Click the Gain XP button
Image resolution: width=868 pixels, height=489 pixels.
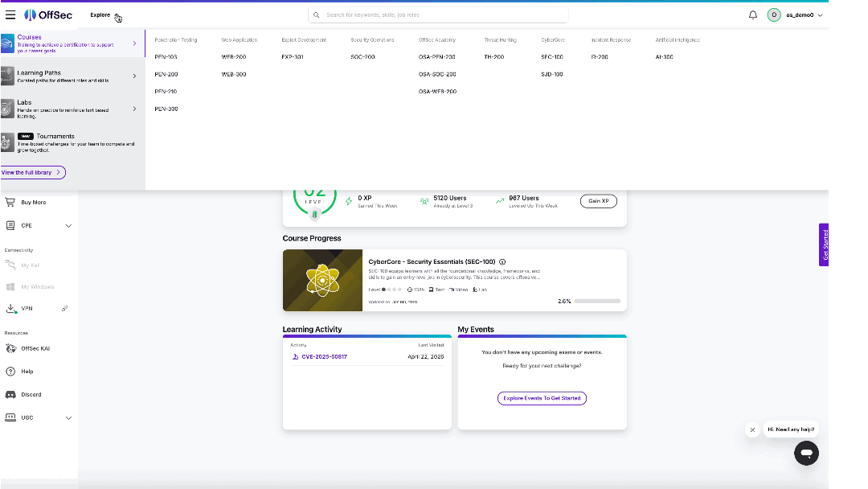click(599, 201)
